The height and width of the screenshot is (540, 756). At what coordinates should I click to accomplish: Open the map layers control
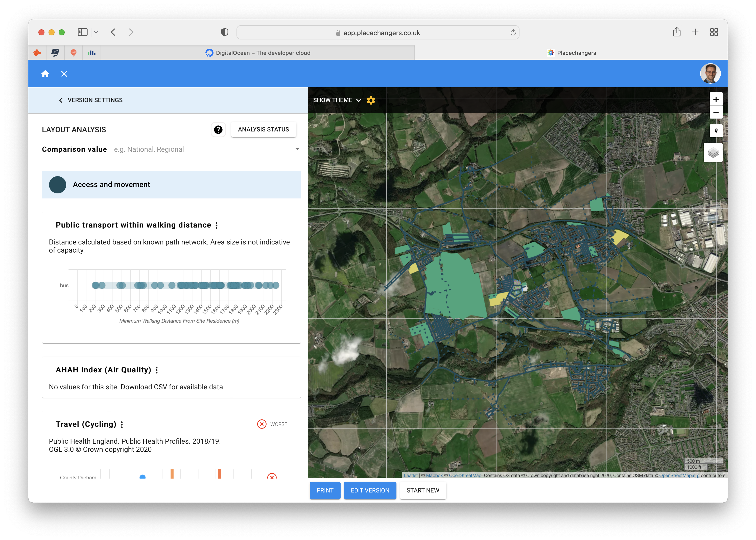713,153
